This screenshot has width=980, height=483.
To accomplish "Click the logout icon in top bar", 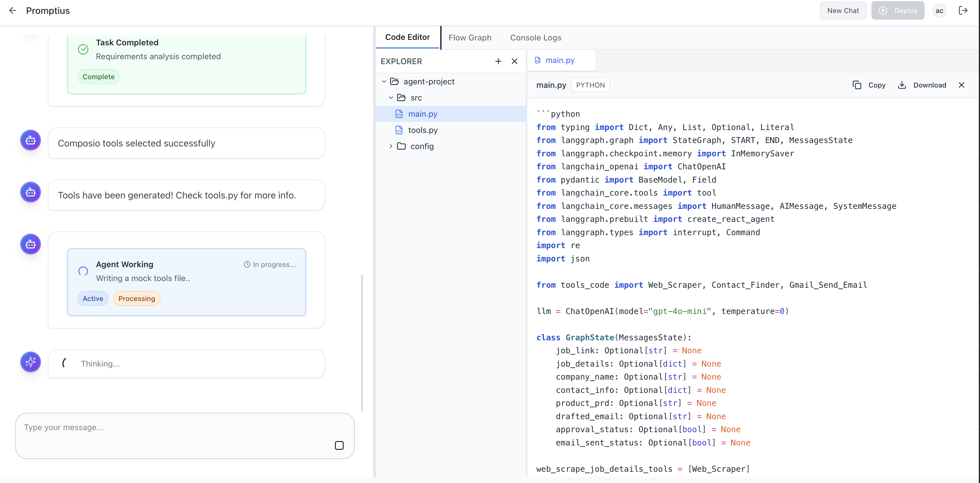I will tap(963, 11).
